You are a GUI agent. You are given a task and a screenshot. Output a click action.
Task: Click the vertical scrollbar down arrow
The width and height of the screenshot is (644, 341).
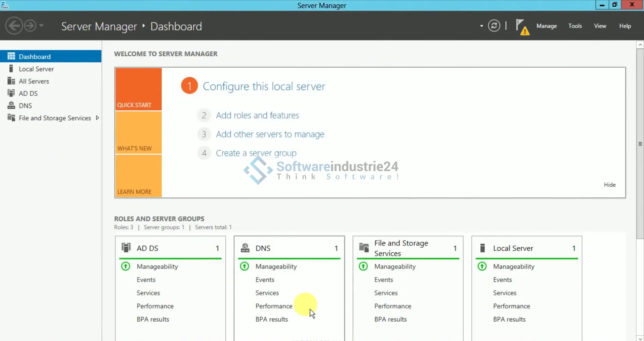640,338
